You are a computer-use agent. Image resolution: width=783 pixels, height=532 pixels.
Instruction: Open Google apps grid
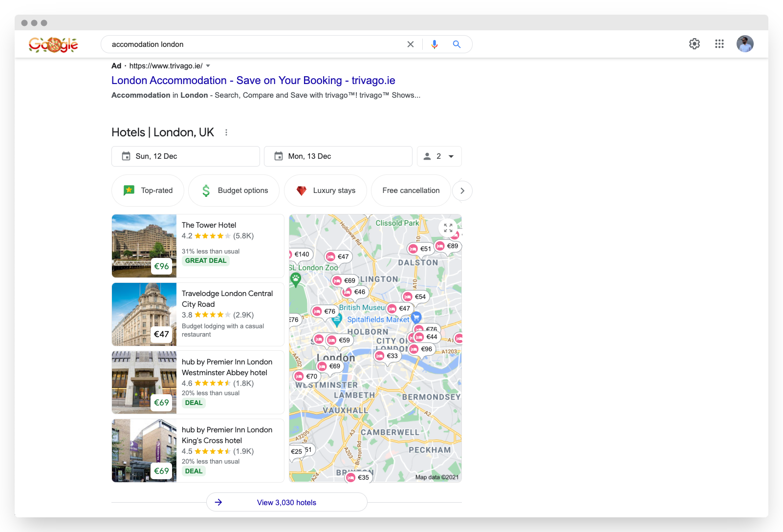click(719, 44)
